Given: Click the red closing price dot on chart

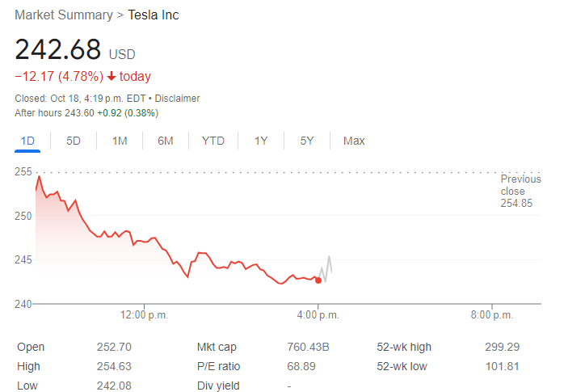Looking at the screenshot, I should pyautogui.click(x=318, y=280).
